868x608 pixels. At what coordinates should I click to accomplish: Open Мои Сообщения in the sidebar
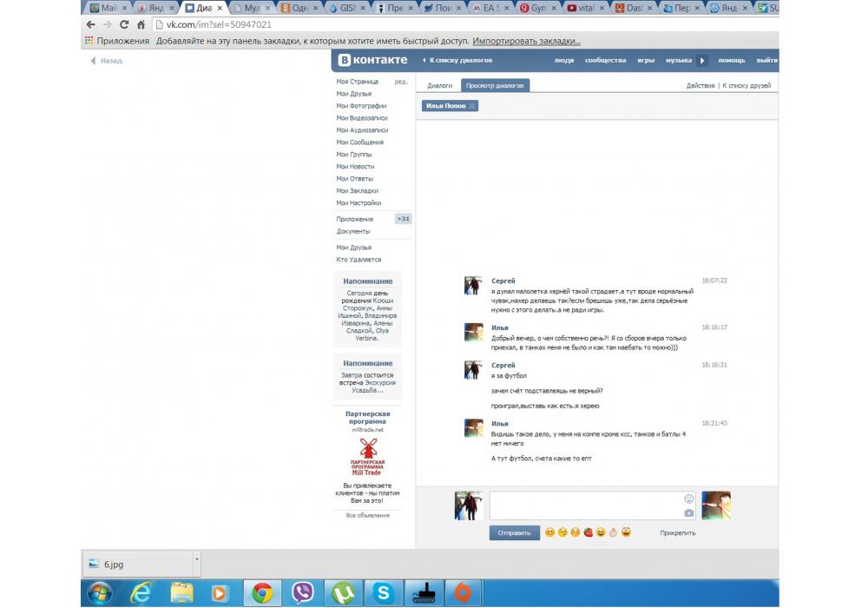pyautogui.click(x=359, y=142)
